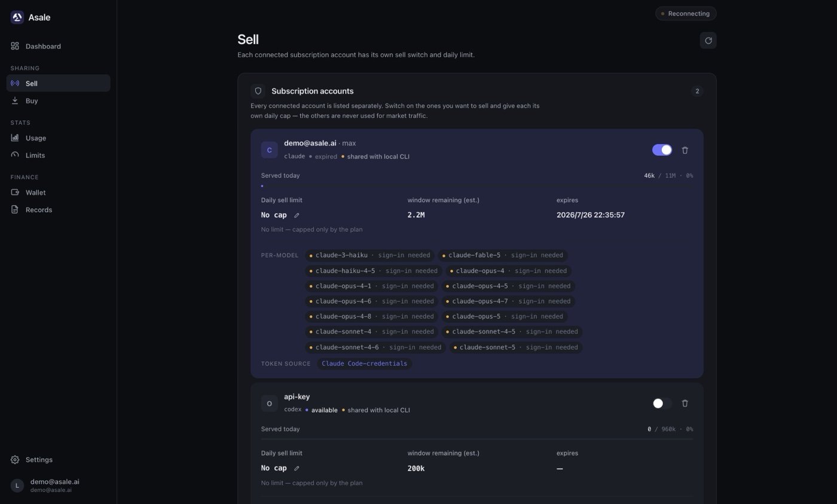View the Records page
This screenshot has height=504, width=837.
(x=59, y=209)
